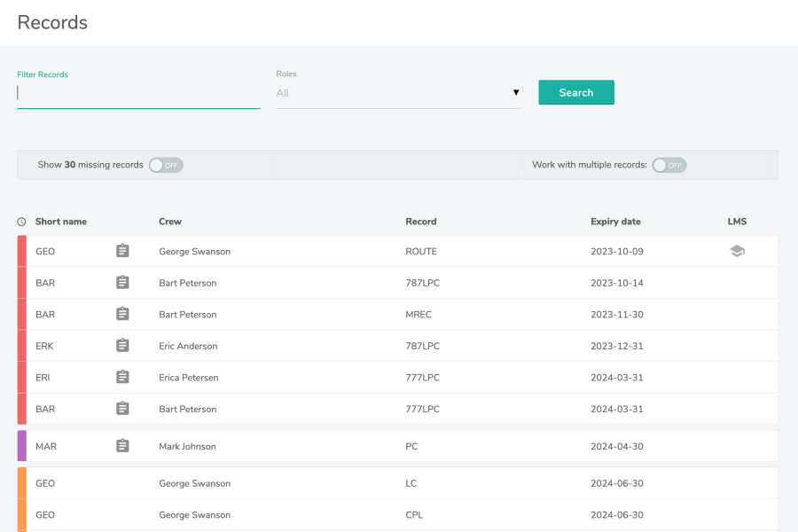Open the Roles dropdown
Viewport: 798px width, 532px height.
click(x=397, y=93)
